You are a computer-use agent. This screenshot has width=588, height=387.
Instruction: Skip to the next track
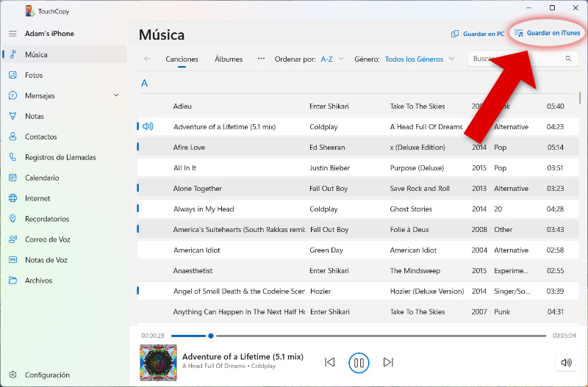[388, 362]
